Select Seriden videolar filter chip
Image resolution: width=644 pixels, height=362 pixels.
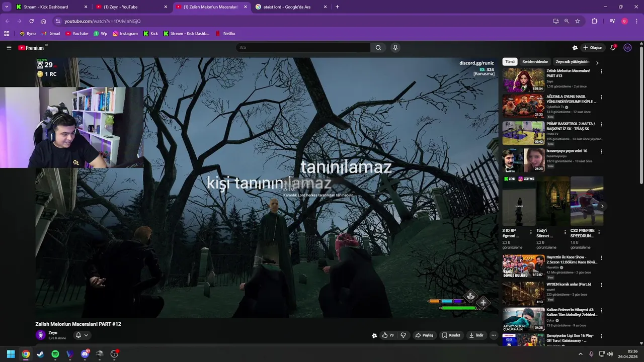[x=535, y=62]
